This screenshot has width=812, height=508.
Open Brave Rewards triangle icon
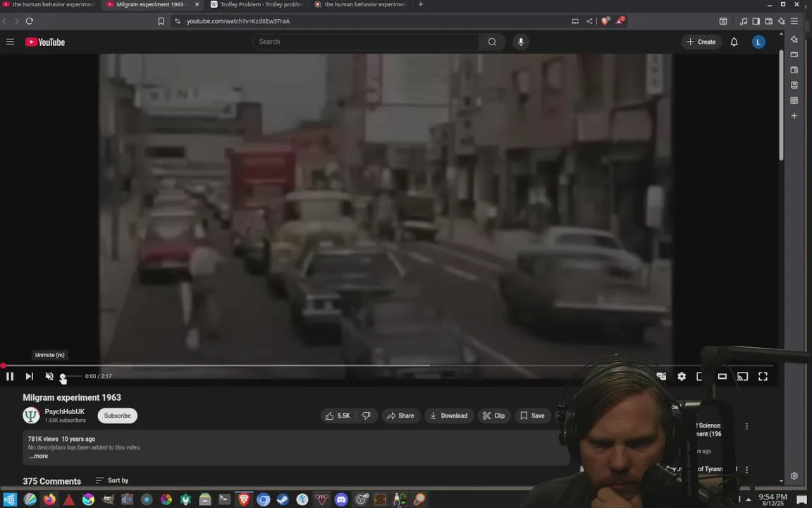[x=620, y=20]
